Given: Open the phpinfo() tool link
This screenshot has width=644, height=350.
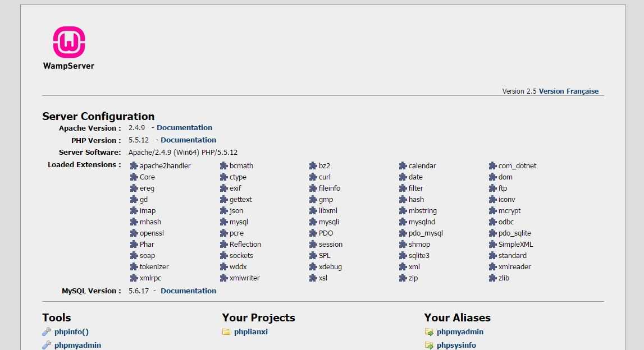Looking at the screenshot, I should [71, 331].
